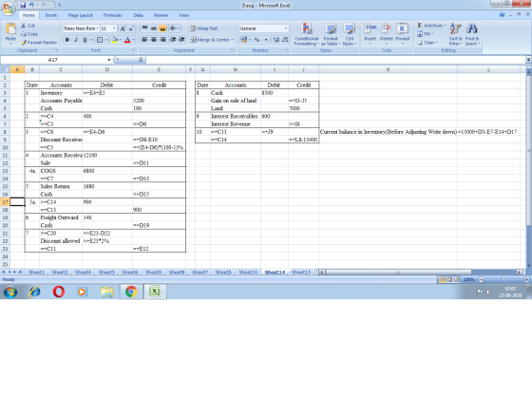
Task: Open the General number format dropdown
Action: pos(286,28)
